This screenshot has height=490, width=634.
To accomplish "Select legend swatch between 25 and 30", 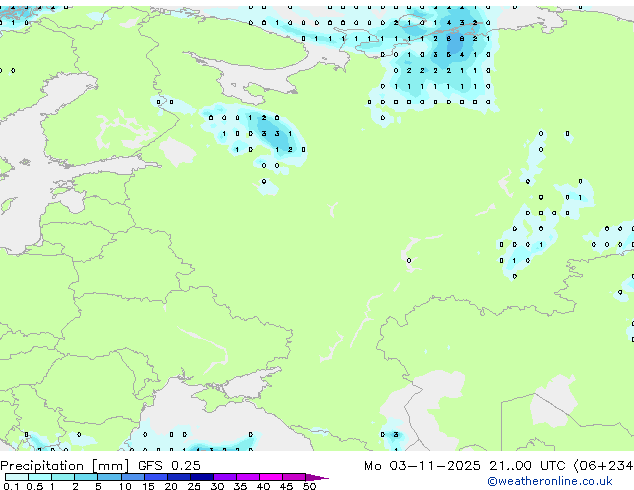I will click(x=202, y=477).
